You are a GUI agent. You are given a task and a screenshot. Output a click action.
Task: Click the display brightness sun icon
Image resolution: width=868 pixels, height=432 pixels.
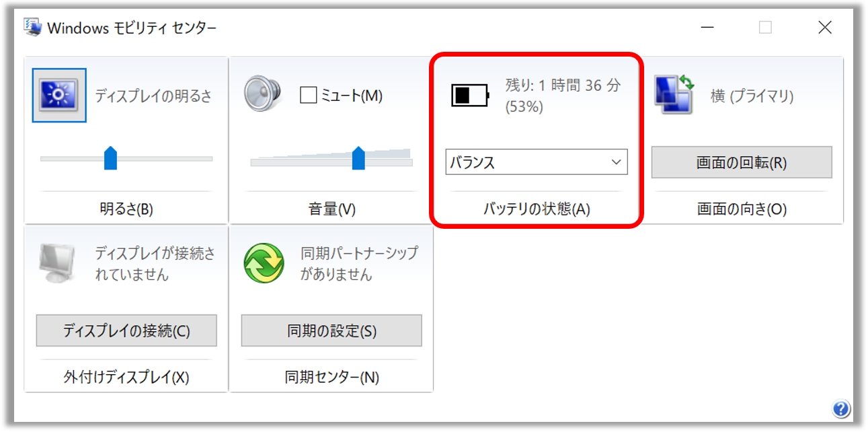59,96
